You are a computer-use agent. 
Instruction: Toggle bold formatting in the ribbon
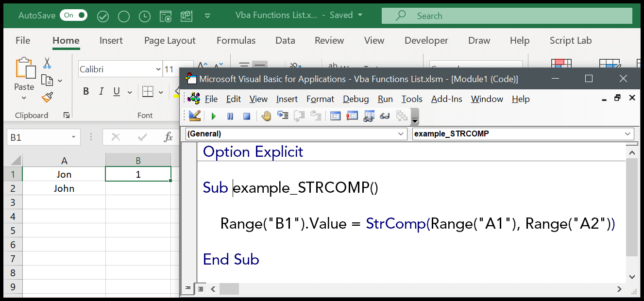click(x=86, y=91)
